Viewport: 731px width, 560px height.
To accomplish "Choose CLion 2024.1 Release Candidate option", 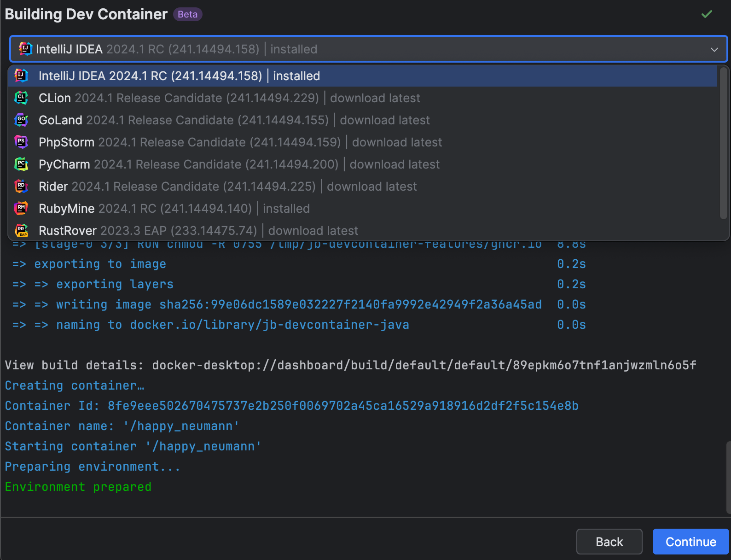I will tap(363, 98).
